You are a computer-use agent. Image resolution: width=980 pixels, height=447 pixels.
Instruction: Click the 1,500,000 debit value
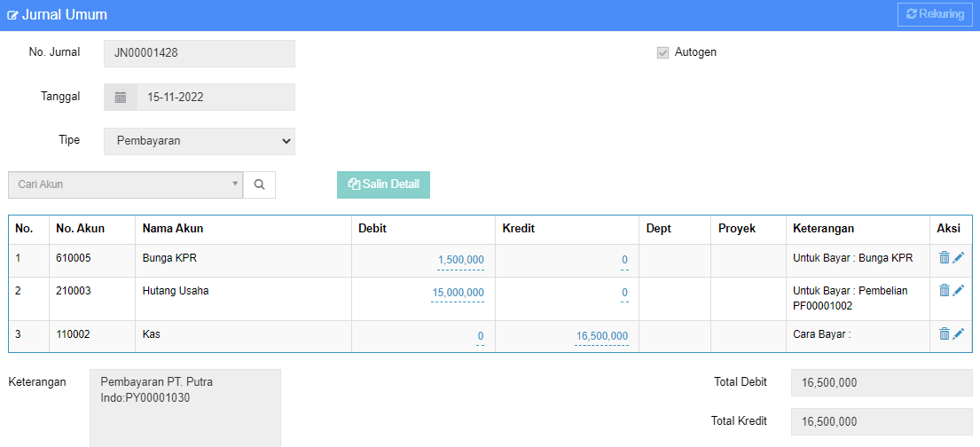pyautogui.click(x=460, y=260)
